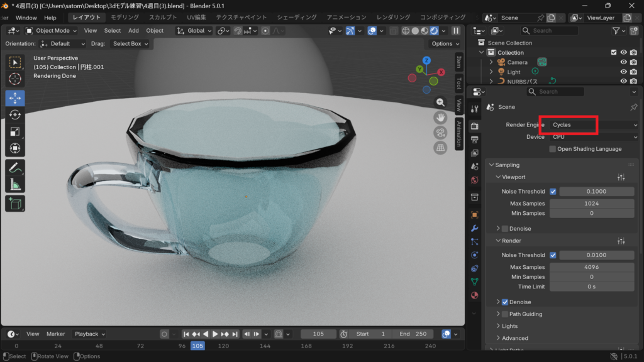The width and height of the screenshot is (644, 362).
Task: Select the Measure tool
Action: point(15,184)
